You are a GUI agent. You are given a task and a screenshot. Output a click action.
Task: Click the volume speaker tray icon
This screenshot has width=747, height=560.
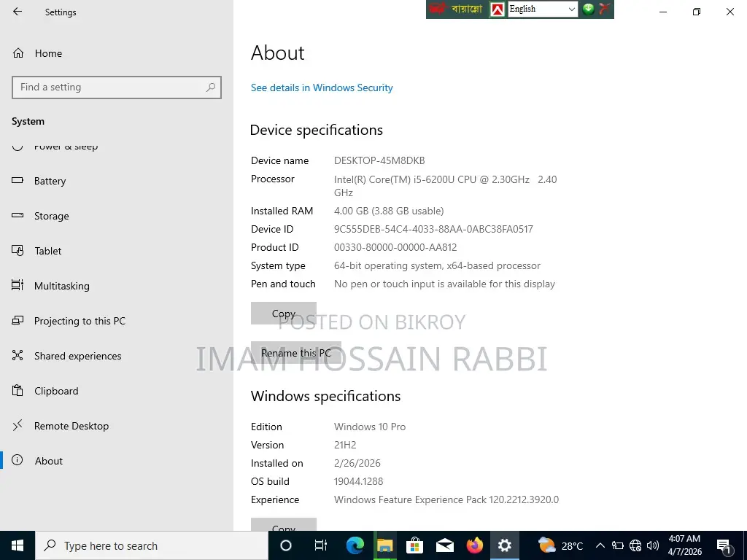click(x=653, y=545)
